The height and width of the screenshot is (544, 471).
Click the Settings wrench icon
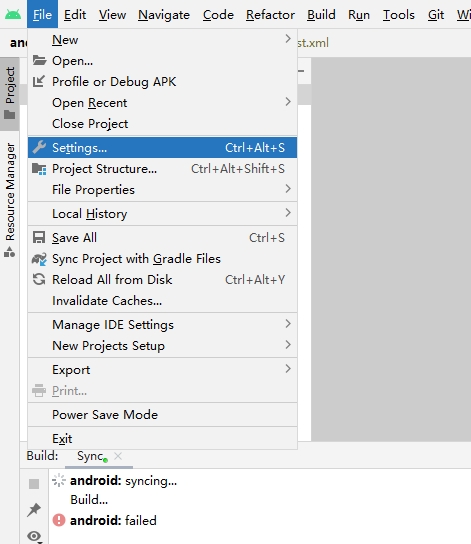[x=39, y=147]
